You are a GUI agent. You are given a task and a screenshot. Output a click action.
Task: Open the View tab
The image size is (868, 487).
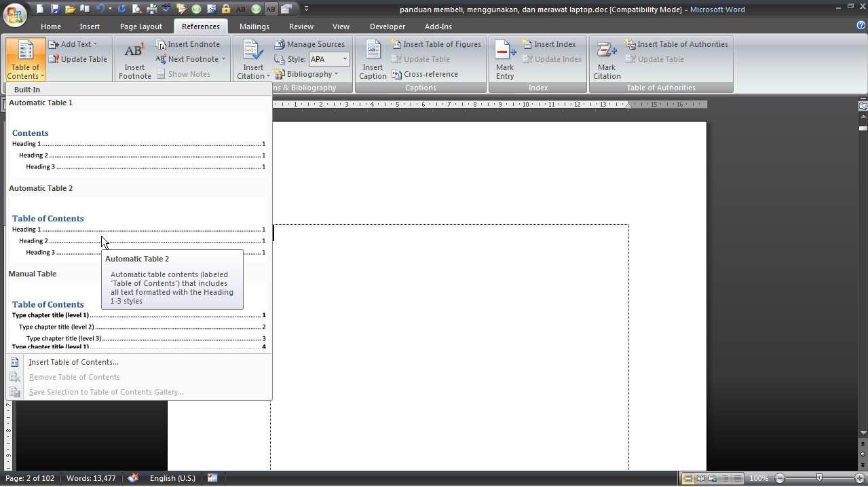point(341,26)
